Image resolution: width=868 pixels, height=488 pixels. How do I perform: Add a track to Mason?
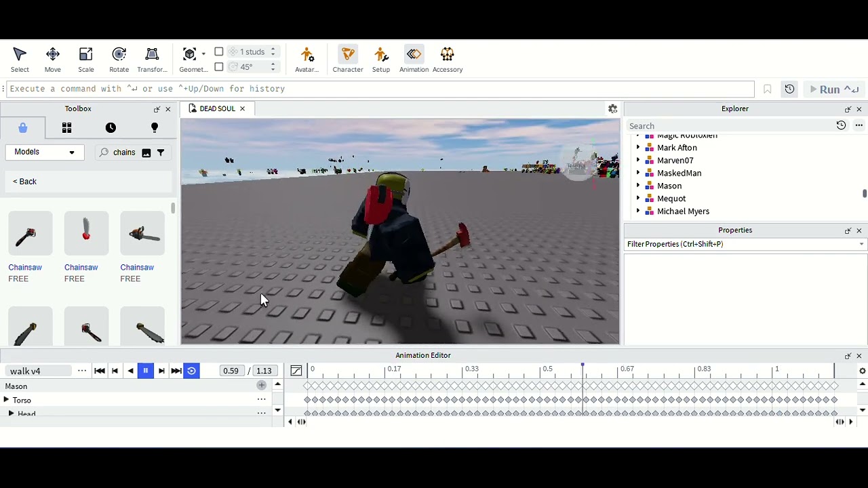pyautogui.click(x=261, y=386)
